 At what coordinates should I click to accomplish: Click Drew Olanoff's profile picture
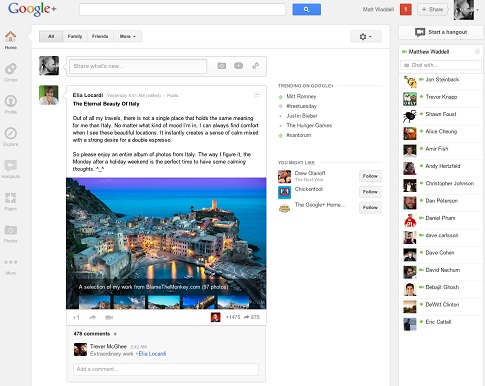coord(284,176)
